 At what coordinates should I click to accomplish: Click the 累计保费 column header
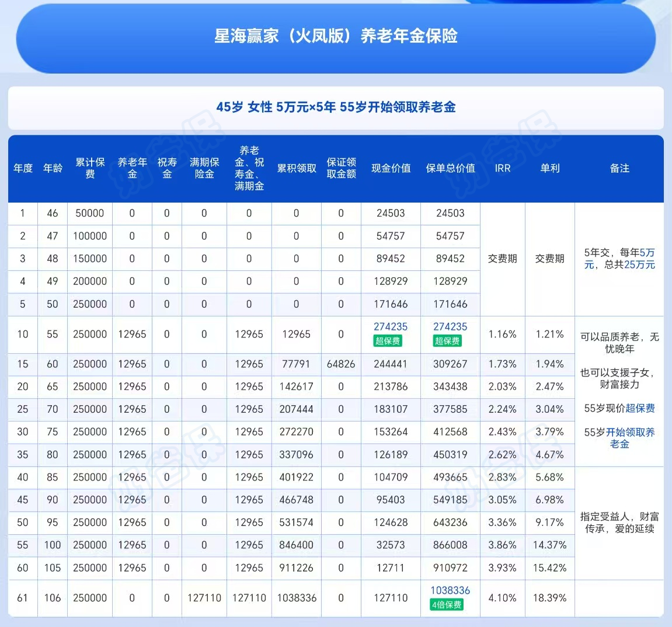(x=89, y=169)
